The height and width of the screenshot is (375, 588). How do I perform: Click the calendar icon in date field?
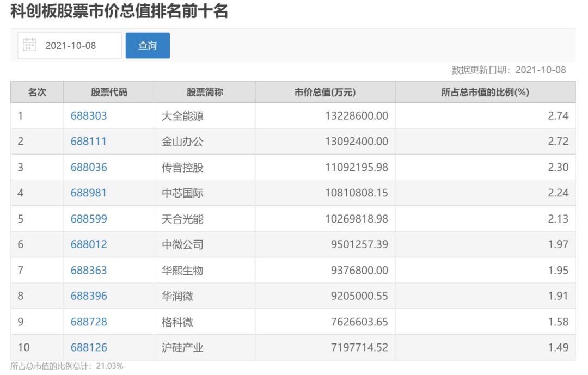[x=29, y=45]
